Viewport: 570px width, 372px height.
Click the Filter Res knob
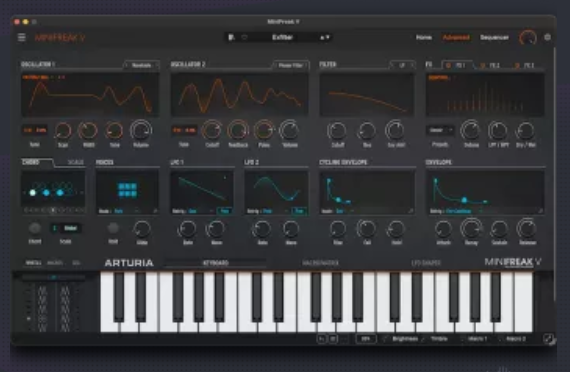pyautogui.click(x=367, y=131)
